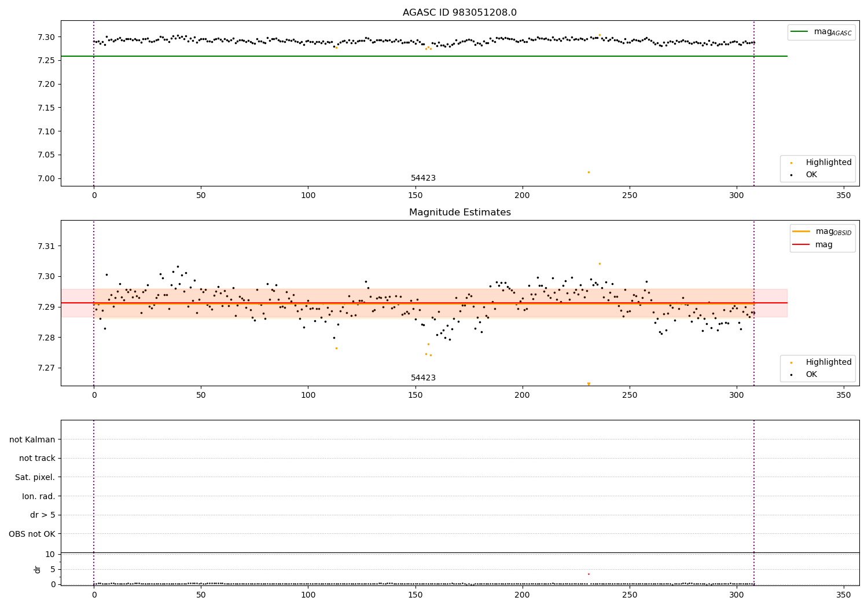Click the 'Ion. rad.' row label
The width and height of the screenshot is (868, 608).
[x=39, y=496]
